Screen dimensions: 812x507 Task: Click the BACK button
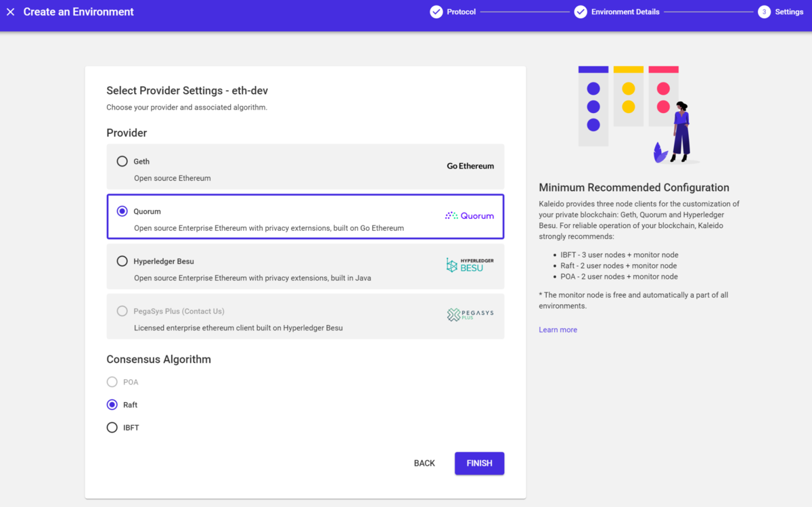click(424, 463)
